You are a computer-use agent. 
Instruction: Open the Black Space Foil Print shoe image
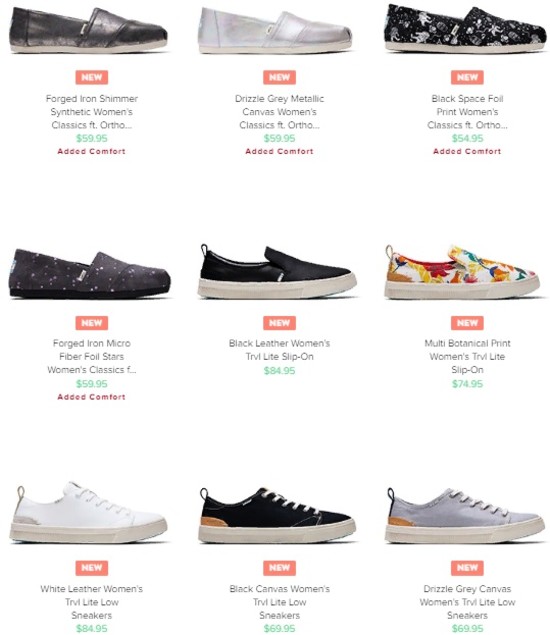(465, 28)
